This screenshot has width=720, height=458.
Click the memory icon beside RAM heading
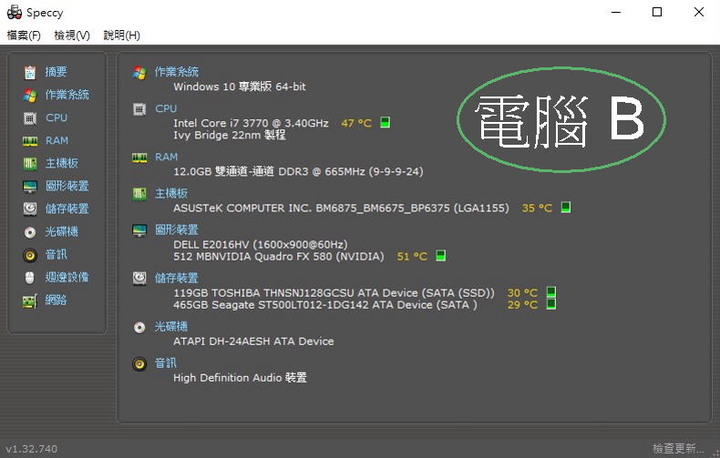[x=140, y=158]
